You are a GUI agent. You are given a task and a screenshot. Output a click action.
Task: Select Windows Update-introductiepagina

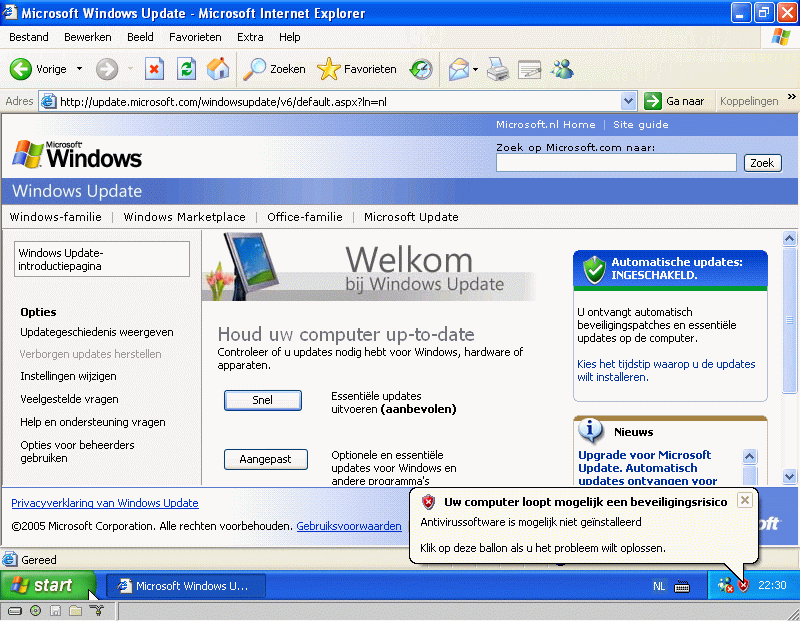(102, 259)
